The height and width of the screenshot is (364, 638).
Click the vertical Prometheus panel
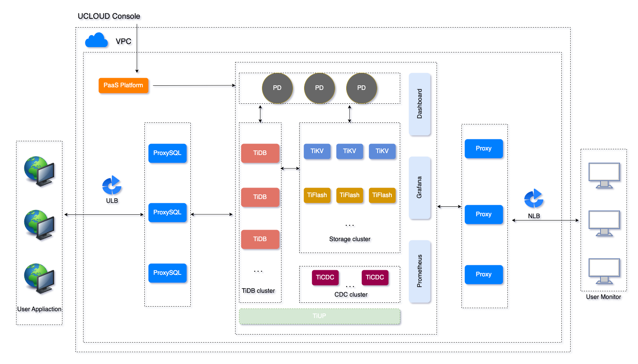[420, 271]
